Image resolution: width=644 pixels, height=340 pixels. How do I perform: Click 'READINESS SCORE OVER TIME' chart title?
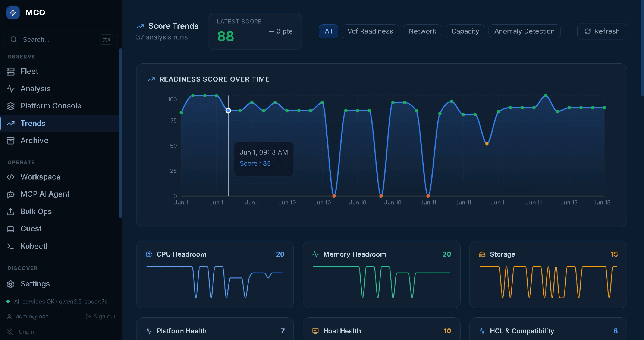pyautogui.click(x=214, y=79)
